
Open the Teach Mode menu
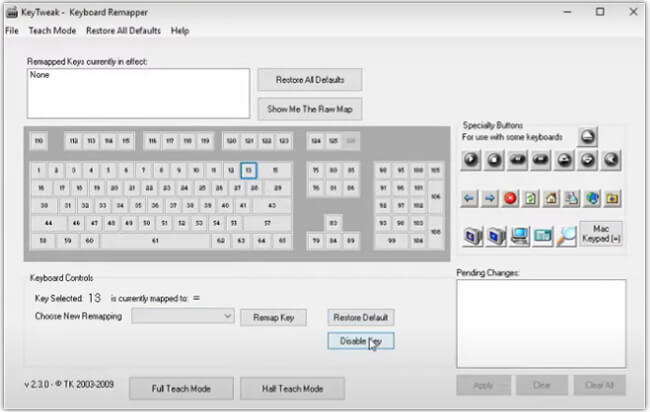click(x=52, y=31)
